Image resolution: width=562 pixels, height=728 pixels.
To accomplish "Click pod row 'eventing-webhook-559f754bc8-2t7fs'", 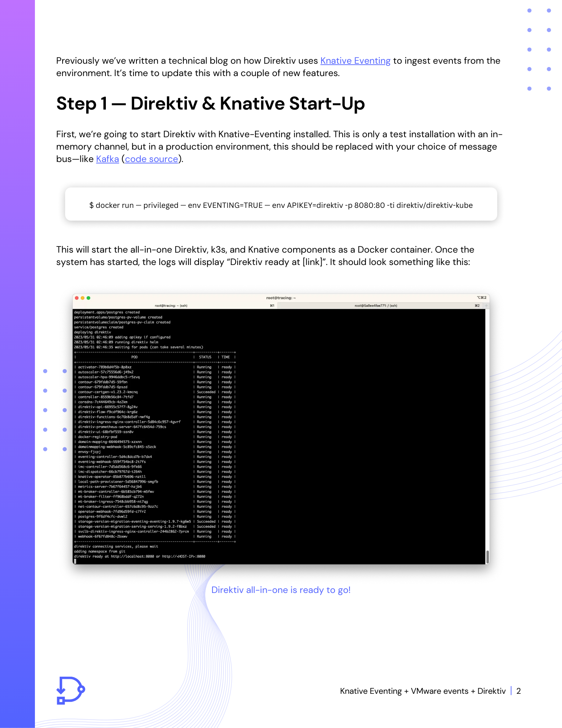I will point(155,462).
